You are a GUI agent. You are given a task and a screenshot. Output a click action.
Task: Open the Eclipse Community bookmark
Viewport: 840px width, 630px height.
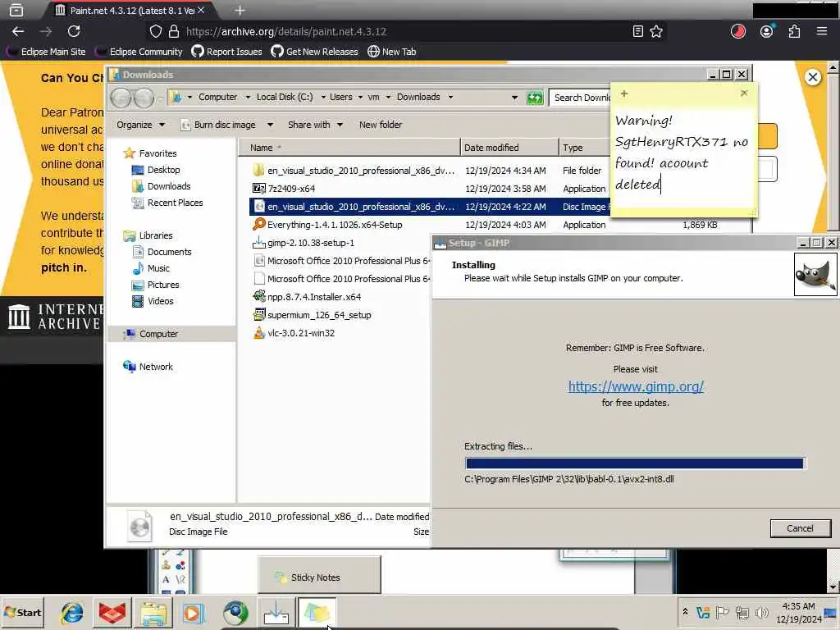139,52
